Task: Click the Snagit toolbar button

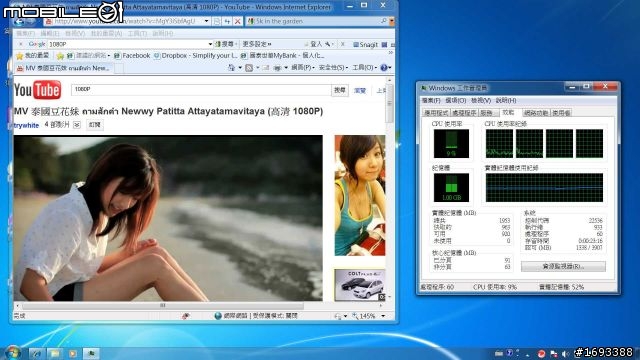Action: coord(365,44)
